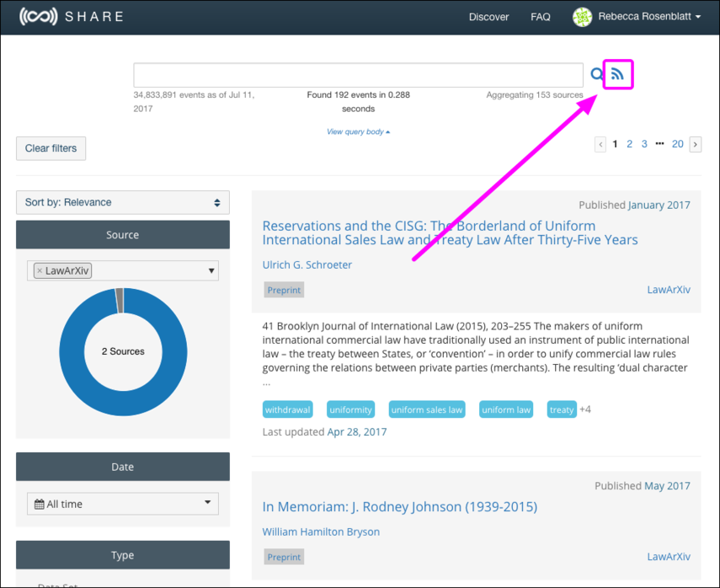
Task: Click the Preprint tag under William Hamilton Bryson
Action: [284, 557]
